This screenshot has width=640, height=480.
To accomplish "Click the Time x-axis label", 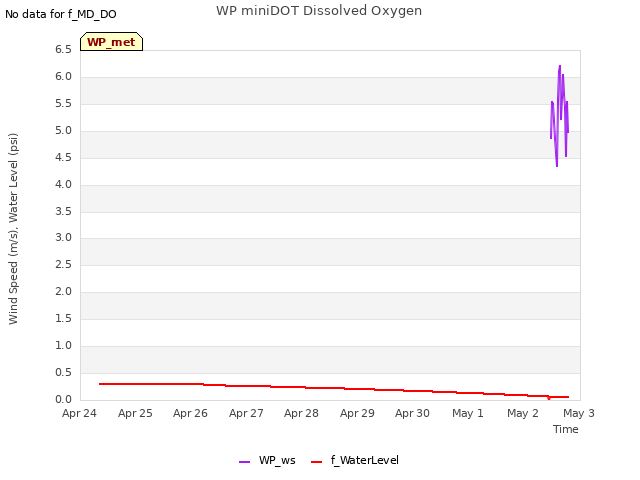I will click(566, 429).
